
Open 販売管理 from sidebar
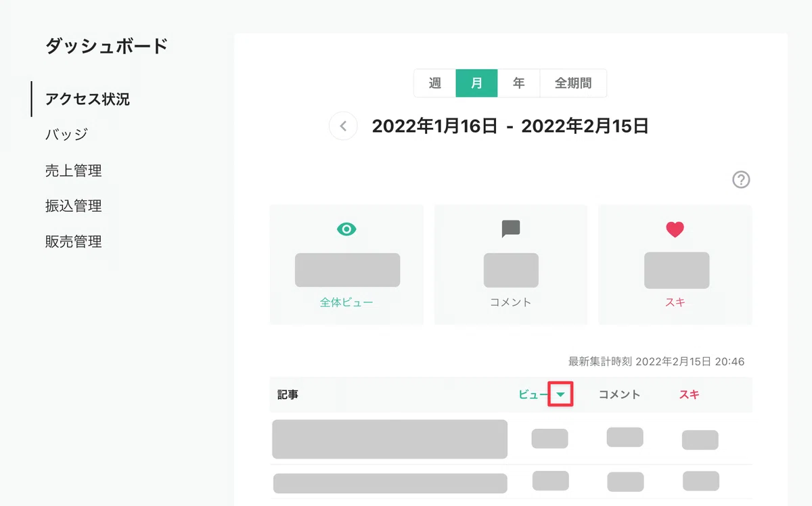click(74, 241)
